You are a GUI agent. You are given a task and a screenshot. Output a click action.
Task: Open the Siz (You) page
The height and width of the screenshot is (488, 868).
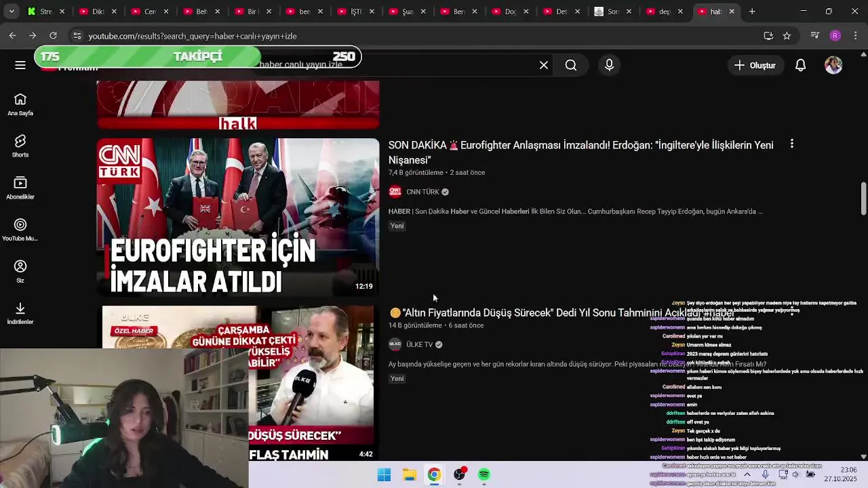(20, 272)
